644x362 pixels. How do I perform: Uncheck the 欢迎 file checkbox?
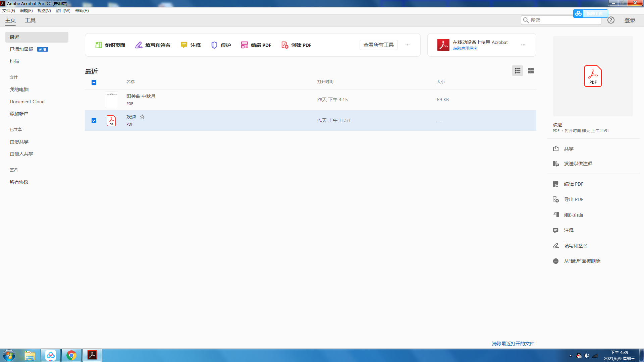click(x=94, y=121)
